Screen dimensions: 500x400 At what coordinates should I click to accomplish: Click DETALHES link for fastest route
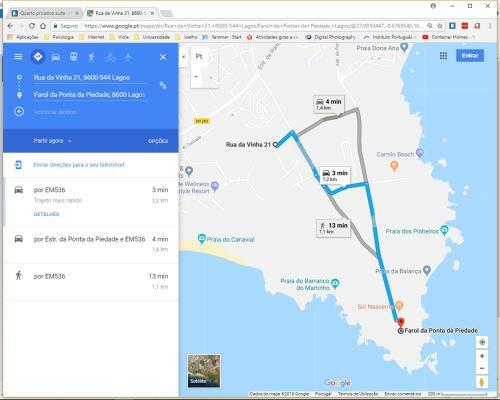tap(46, 214)
